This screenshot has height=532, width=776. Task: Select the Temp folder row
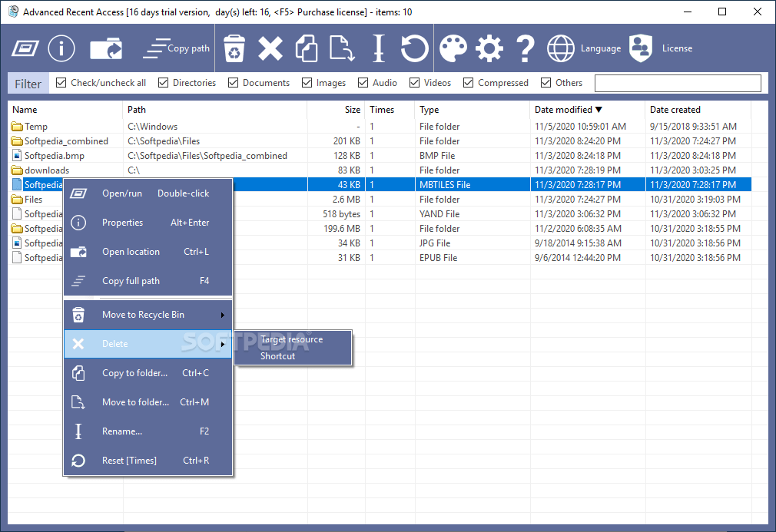click(380, 127)
